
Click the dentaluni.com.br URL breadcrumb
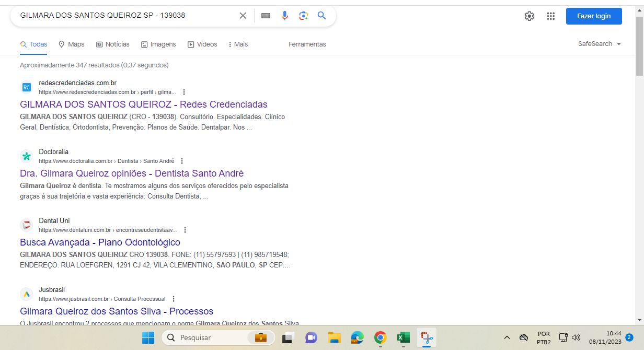[108, 230]
